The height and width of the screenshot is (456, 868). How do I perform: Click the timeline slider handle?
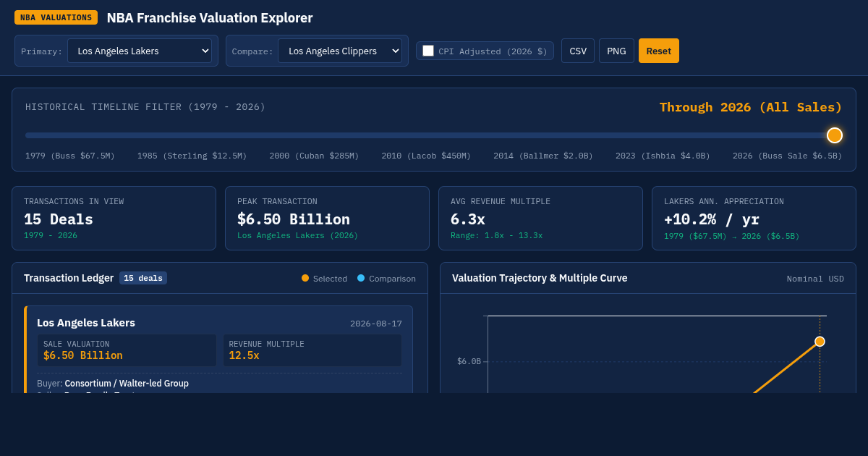[835, 135]
